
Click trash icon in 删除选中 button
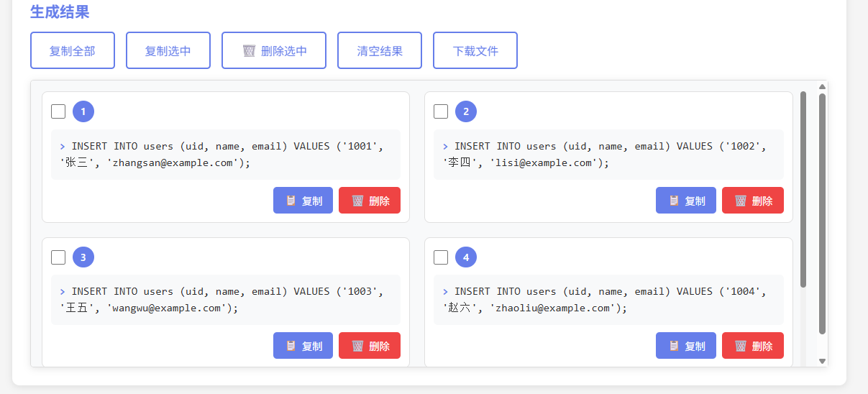(250, 51)
